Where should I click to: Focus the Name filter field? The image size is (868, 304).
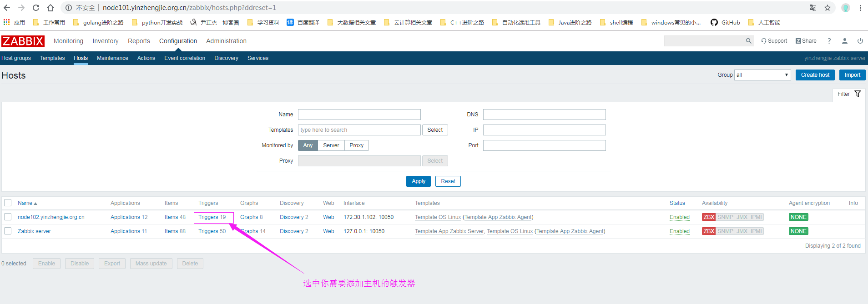tap(359, 115)
